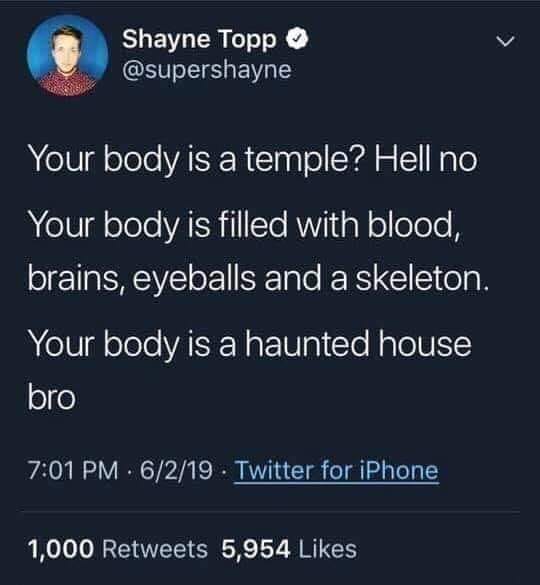Open the @supershayne handle
This screenshot has width=540, height=585.
[x=207, y=70]
